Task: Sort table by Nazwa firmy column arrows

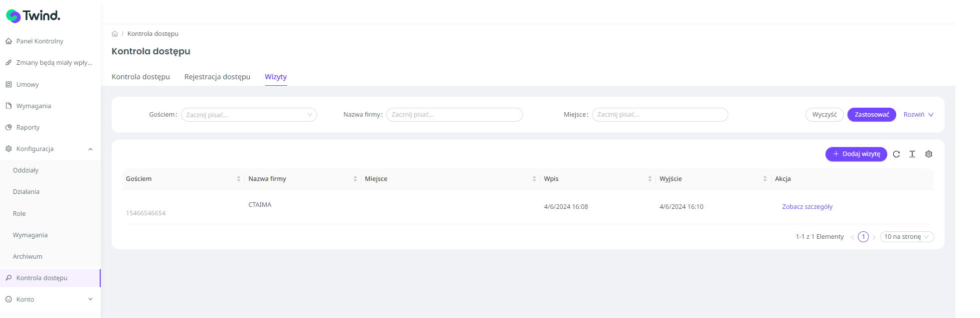Action: point(355,179)
